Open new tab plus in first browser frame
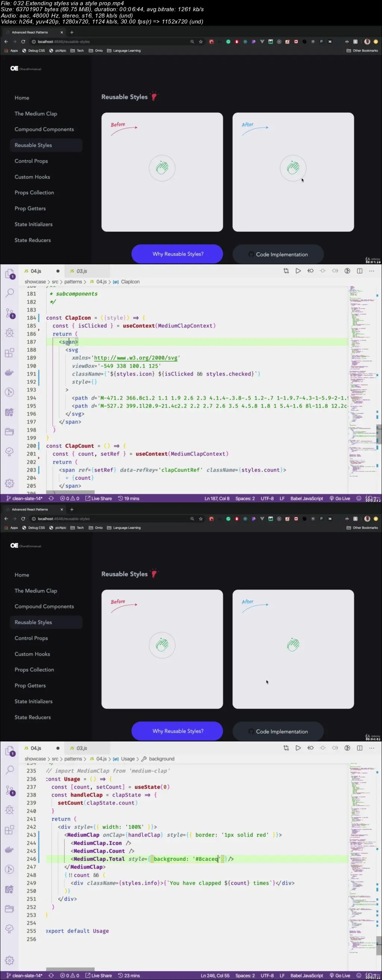382x980 pixels. [x=72, y=32]
